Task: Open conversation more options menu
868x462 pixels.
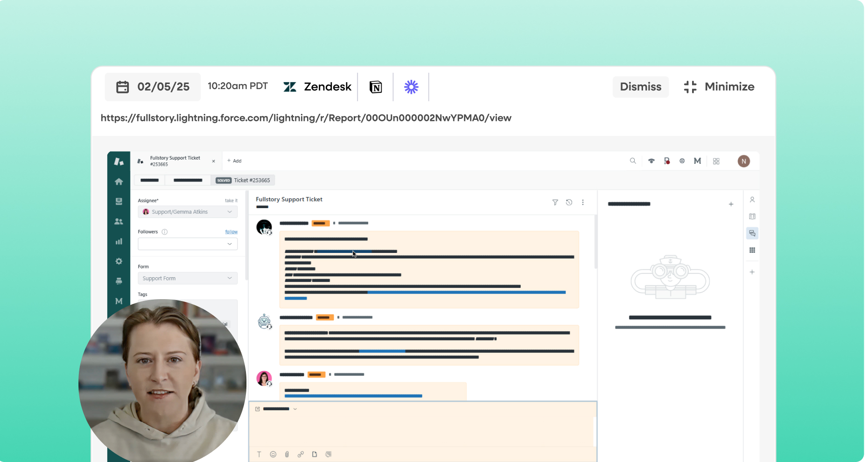Action: click(583, 203)
